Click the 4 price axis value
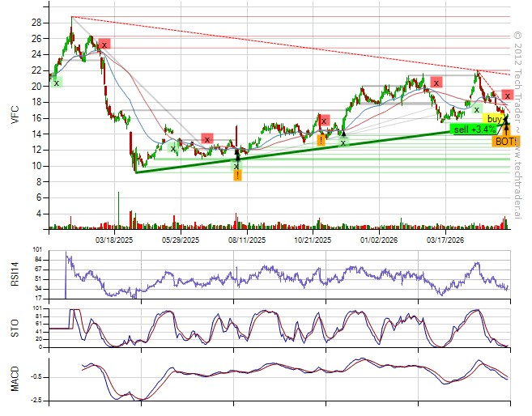The image size is (532, 416). pos(39,214)
